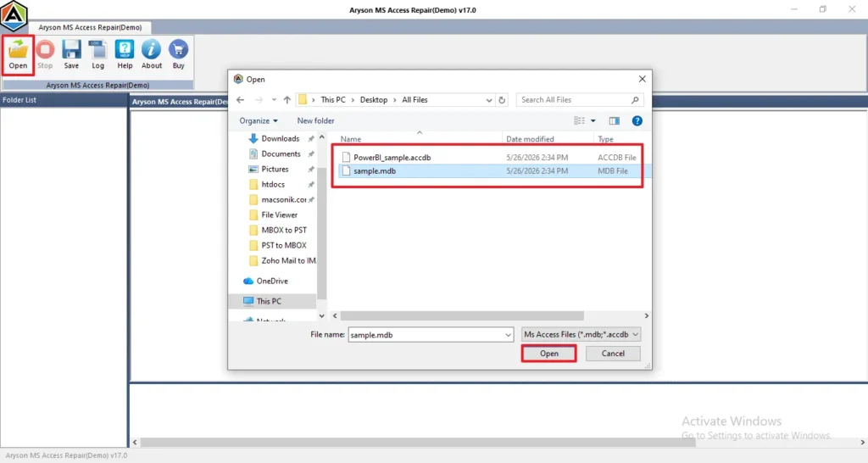Click the search magnifier icon
Screen dimensions: 868x463
[635, 100]
